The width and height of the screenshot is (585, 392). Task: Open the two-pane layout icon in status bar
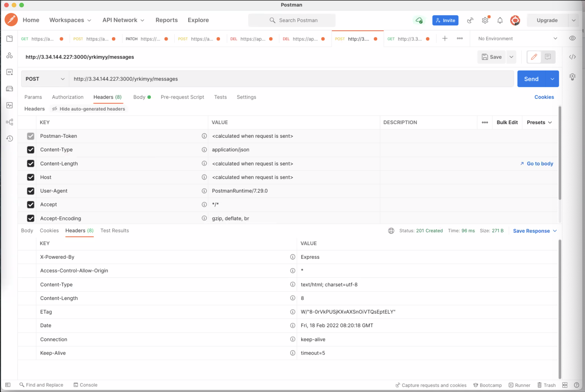[565, 385]
